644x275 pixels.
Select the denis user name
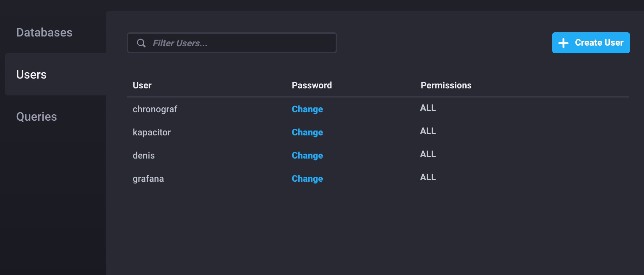point(144,155)
